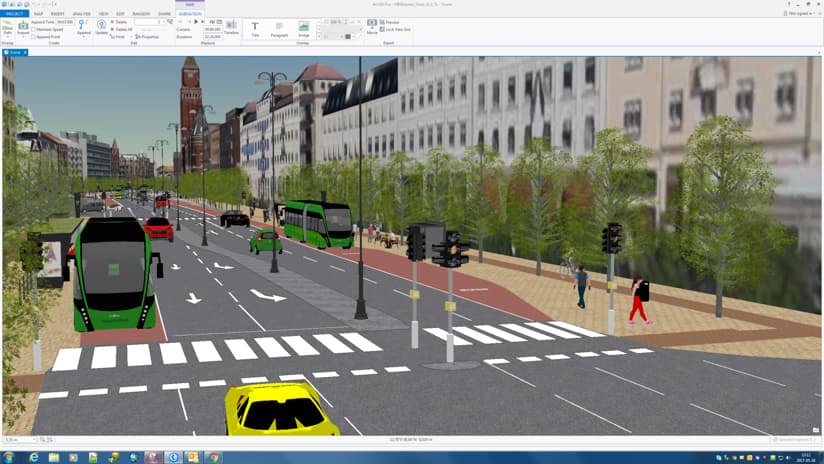The height and width of the screenshot is (464, 824).
Task: Open the PROJECT tab
Action: coord(15,14)
